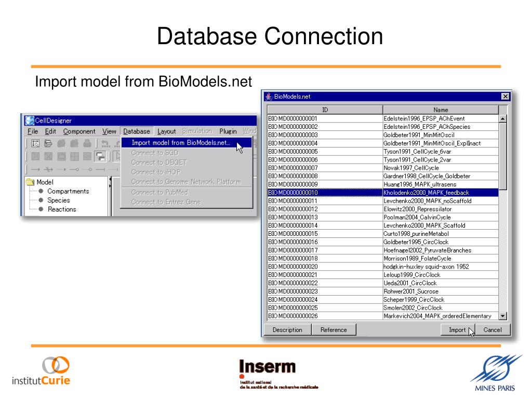Select row Ueda2001_CircClock
Viewport: 532px width, 399px height.
click(383, 283)
